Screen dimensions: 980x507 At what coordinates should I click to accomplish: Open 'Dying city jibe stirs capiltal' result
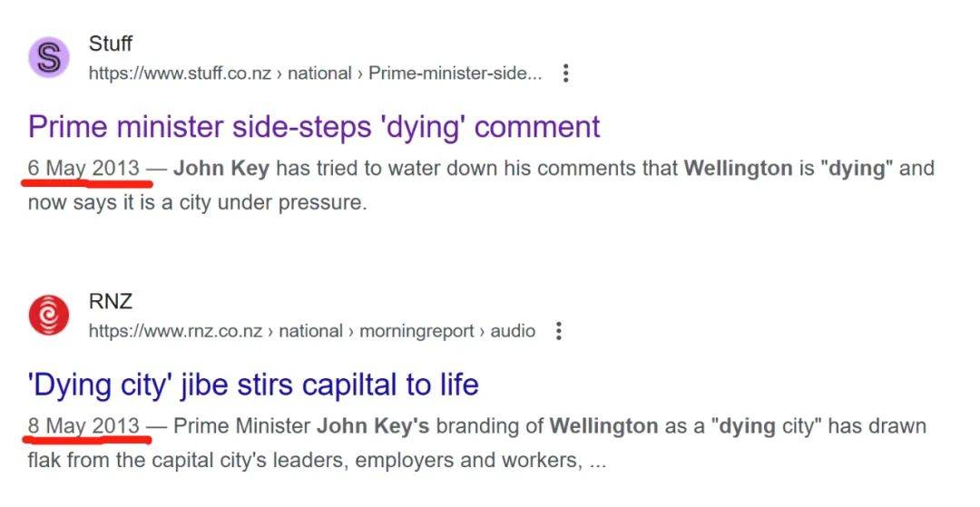tap(253, 385)
